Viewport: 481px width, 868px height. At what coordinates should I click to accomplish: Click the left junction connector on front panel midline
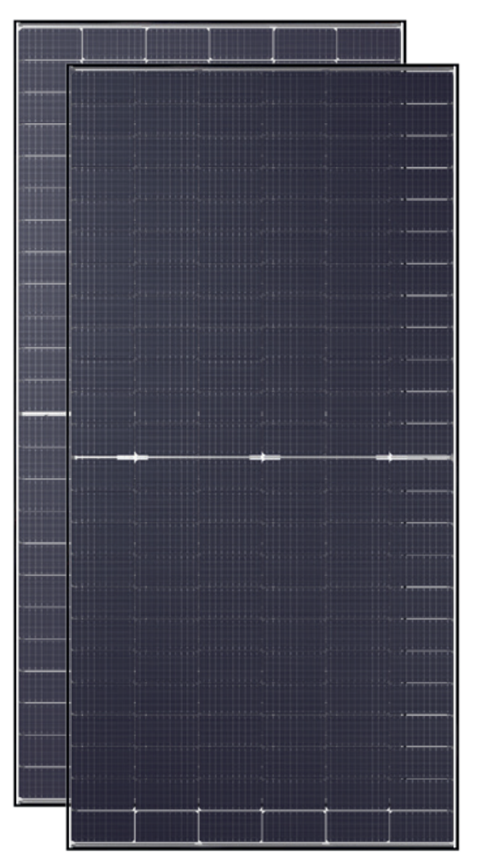coord(133,457)
